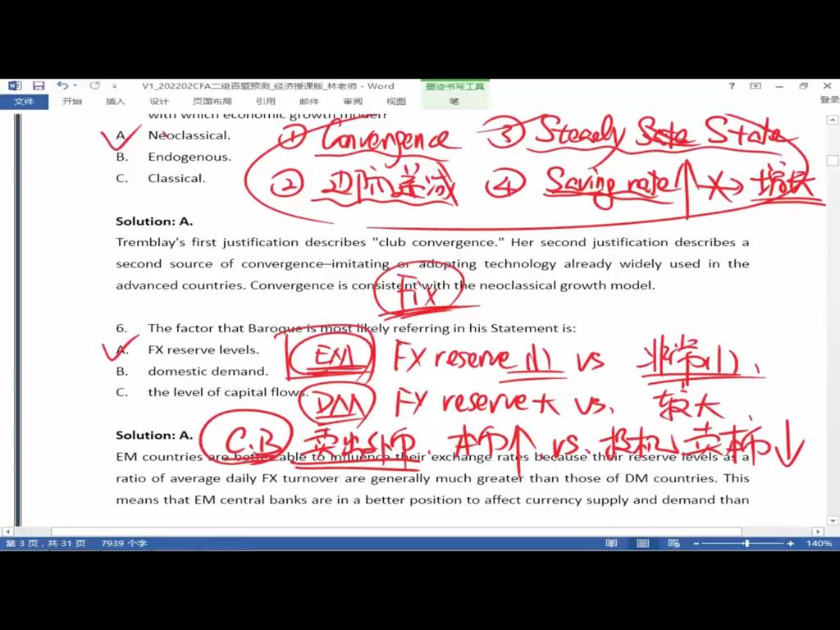Click the zoom slider handle

(x=746, y=543)
